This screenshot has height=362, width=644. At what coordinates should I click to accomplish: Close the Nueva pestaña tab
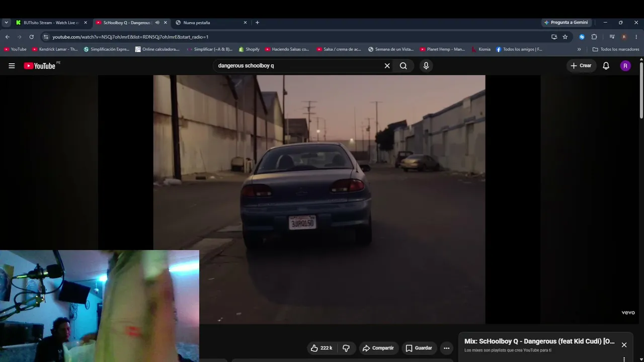point(245,23)
